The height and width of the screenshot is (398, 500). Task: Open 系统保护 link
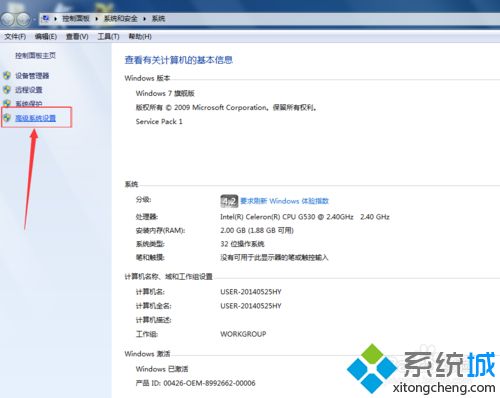(29, 104)
